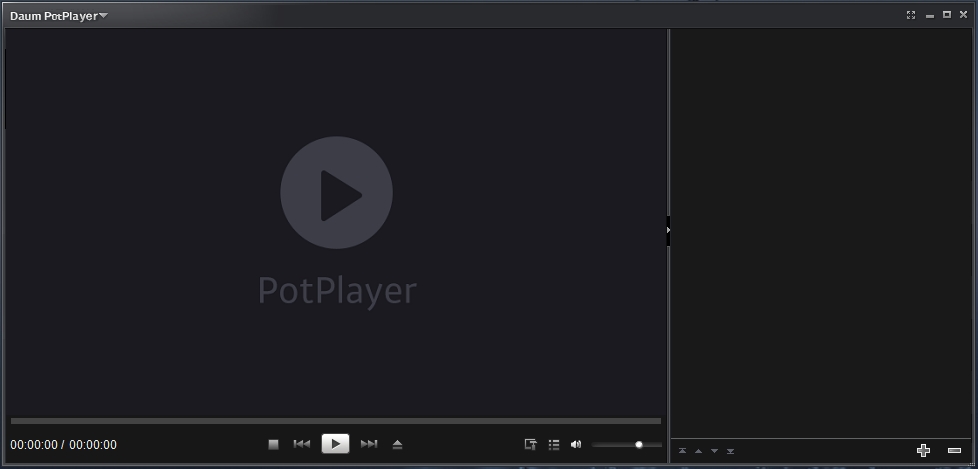Add item to playlist using plus icon
This screenshot has width=978, height=469.
[923, 451]
